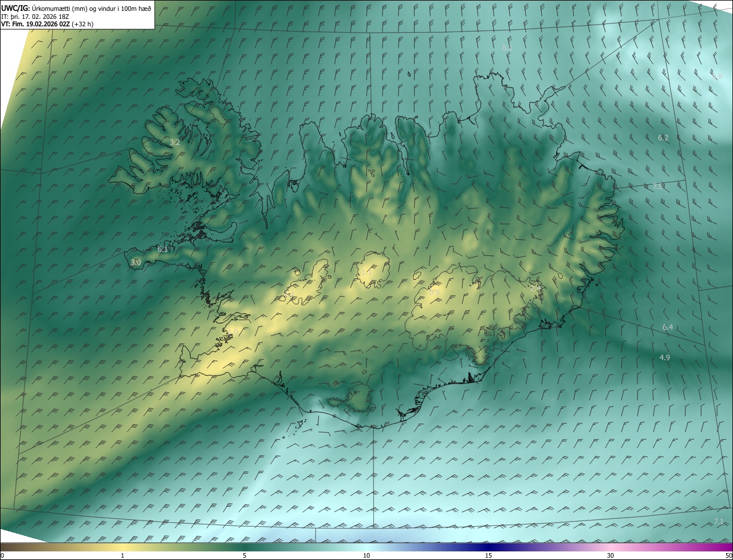The image size is (733, 560).
Task: Click the 7.1 value near the color bar
Action: [x=719, y=521]
